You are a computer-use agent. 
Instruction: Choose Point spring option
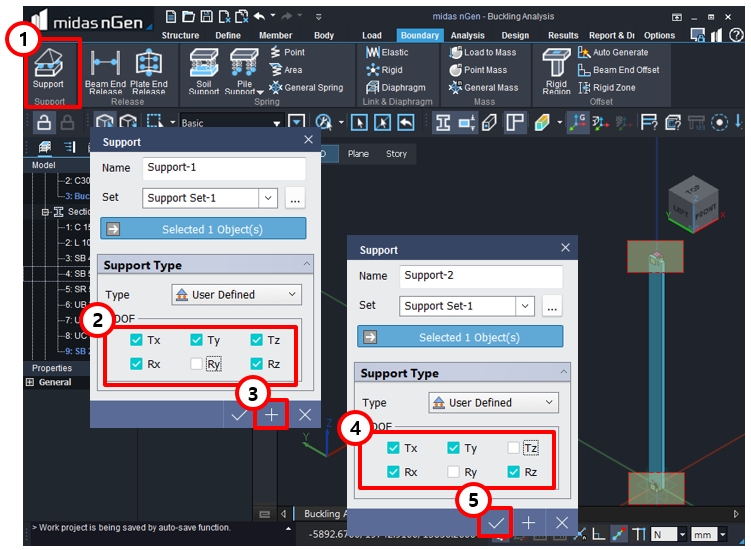pos(287,52)
